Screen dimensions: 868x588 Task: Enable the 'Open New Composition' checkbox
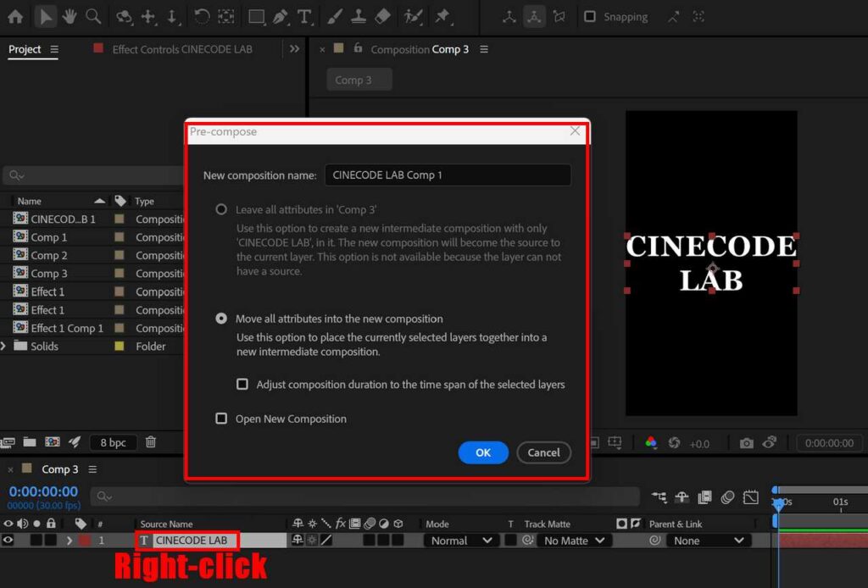[x=221, y=419]
